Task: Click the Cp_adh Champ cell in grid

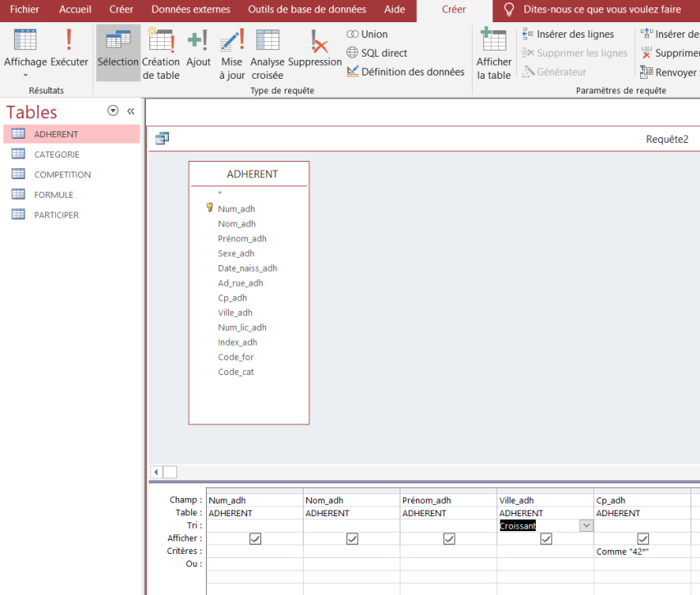Action: pos(642,500)
